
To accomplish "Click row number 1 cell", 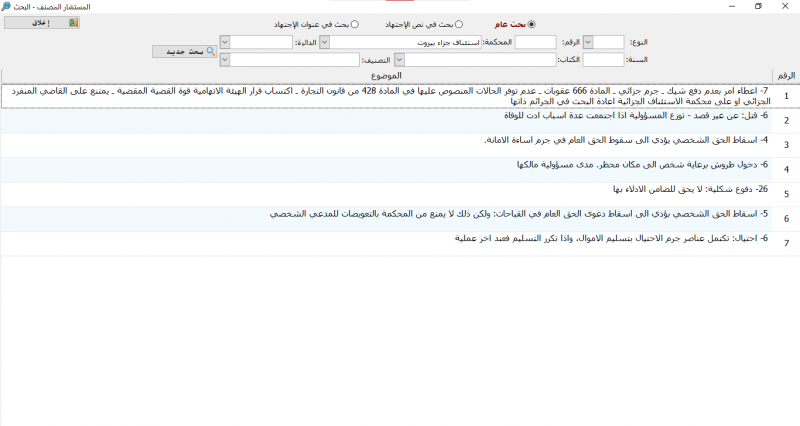I will point(786,96).
